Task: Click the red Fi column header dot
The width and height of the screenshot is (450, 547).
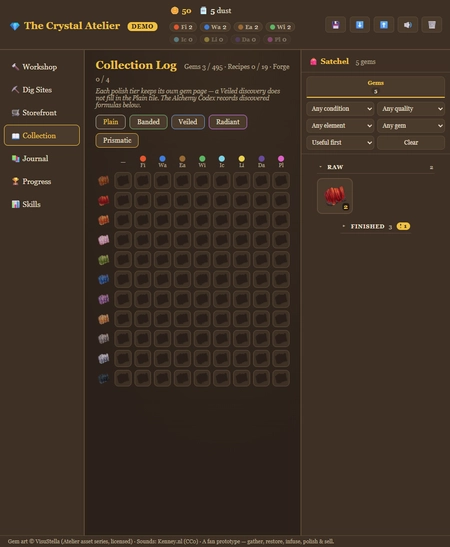Action: [x=143, y=159]
